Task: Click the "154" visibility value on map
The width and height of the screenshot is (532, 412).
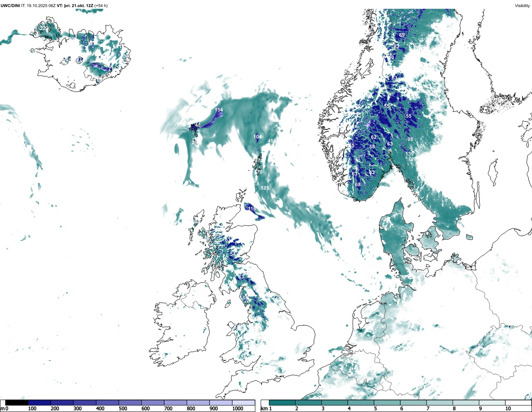Action: [219, 110]
